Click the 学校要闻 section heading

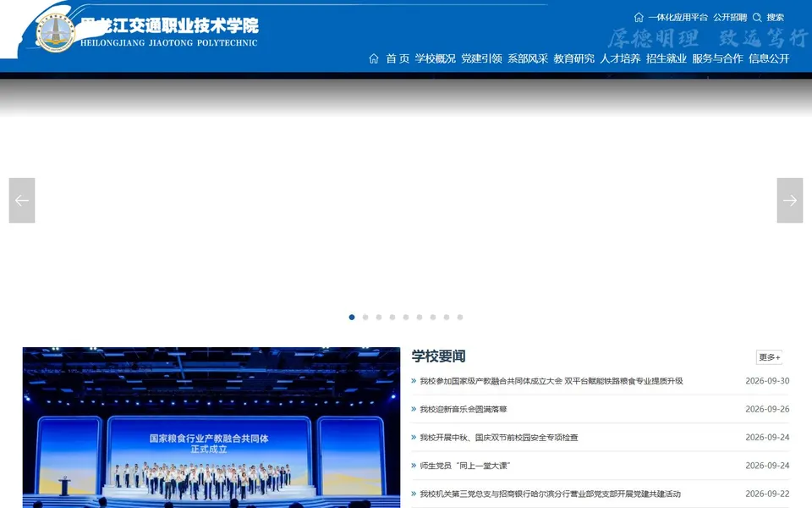(439, 356)
